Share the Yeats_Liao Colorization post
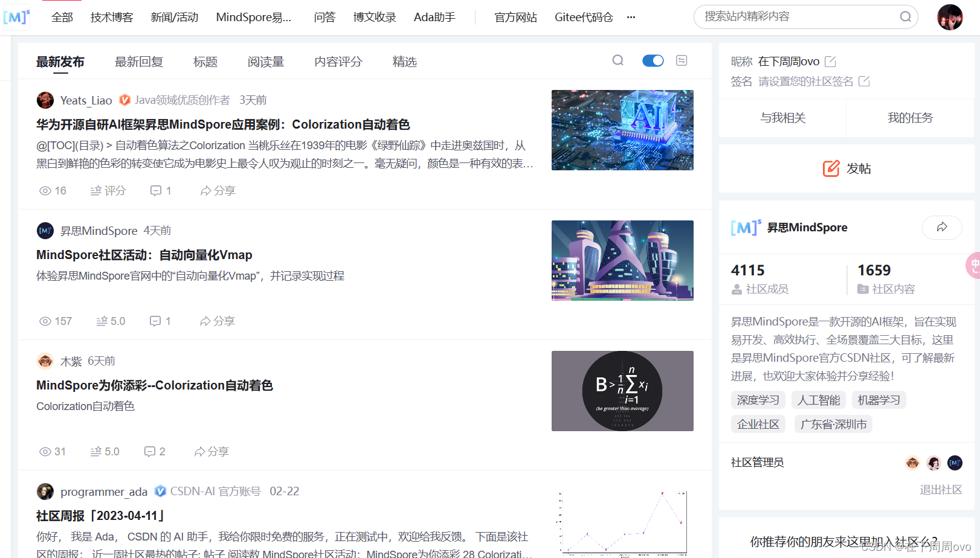This screenshot has height=558, width=980. (218, 191)
